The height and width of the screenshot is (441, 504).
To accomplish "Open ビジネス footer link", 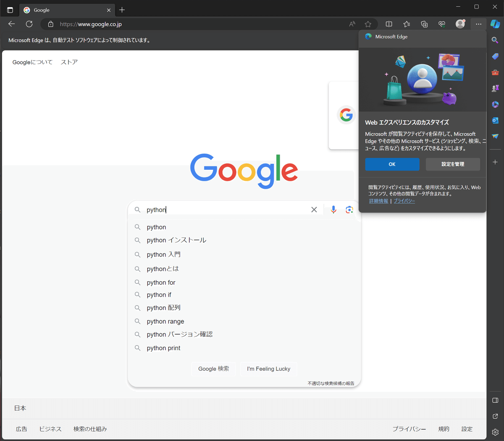I will tap(50, 429).
